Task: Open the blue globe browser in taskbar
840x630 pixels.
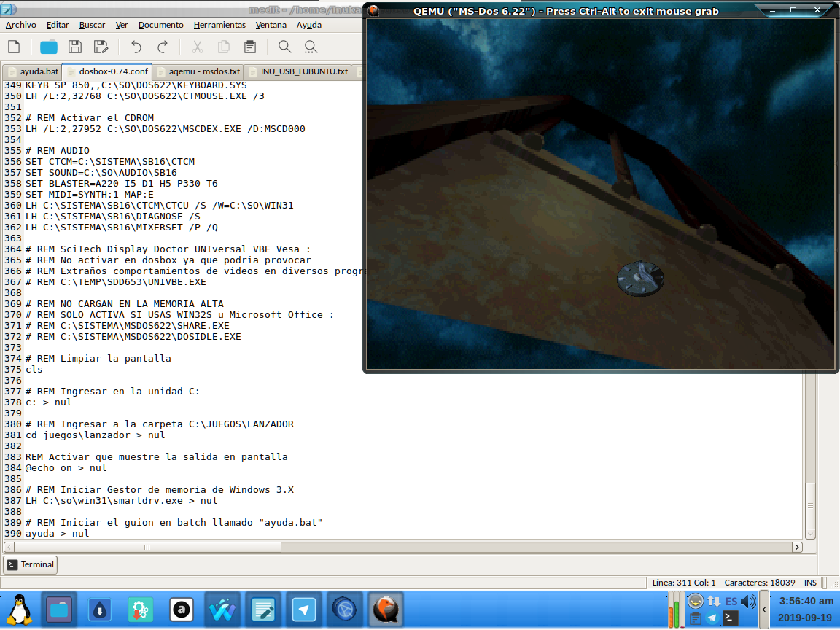Action: (x=344, y=610)
